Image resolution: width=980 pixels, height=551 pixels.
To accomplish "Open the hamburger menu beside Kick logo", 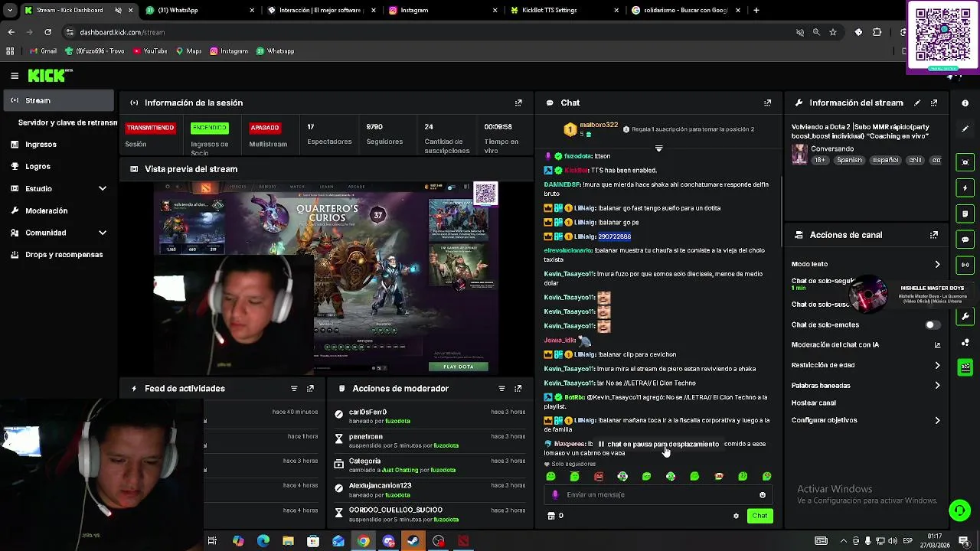I will [15, 75].
